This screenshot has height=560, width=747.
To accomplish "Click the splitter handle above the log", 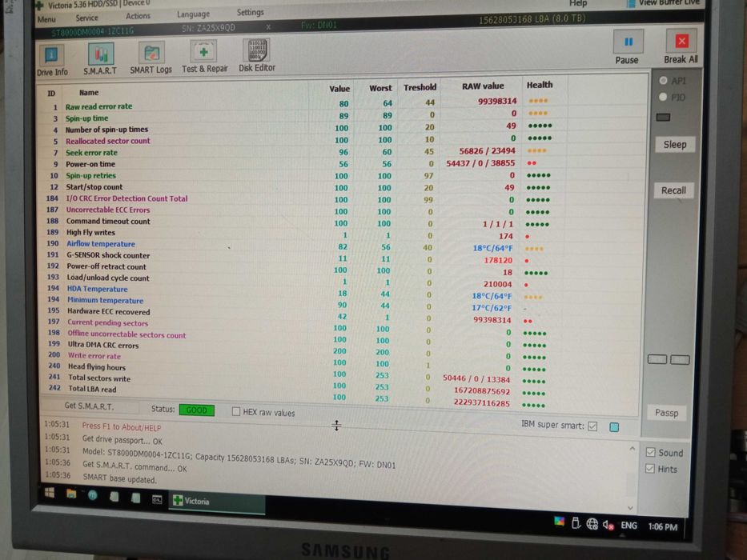I will (x=336, y=426).
